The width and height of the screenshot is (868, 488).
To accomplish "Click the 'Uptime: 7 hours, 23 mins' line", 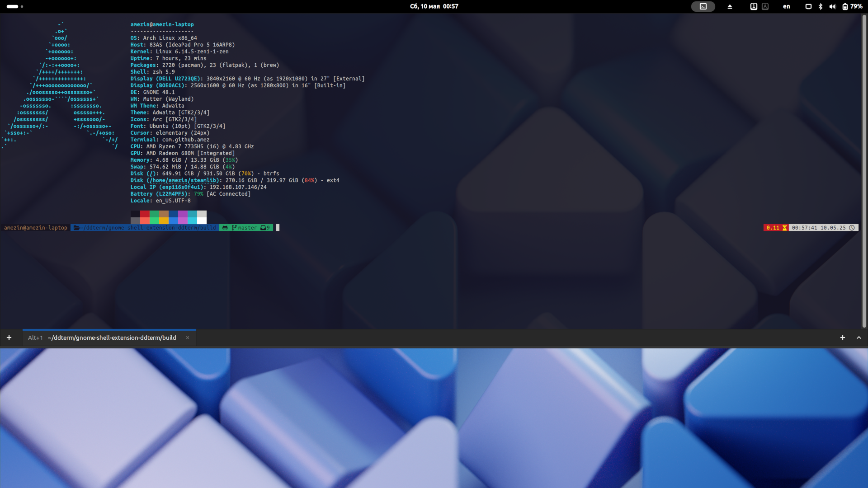I will tap(168, 58).
